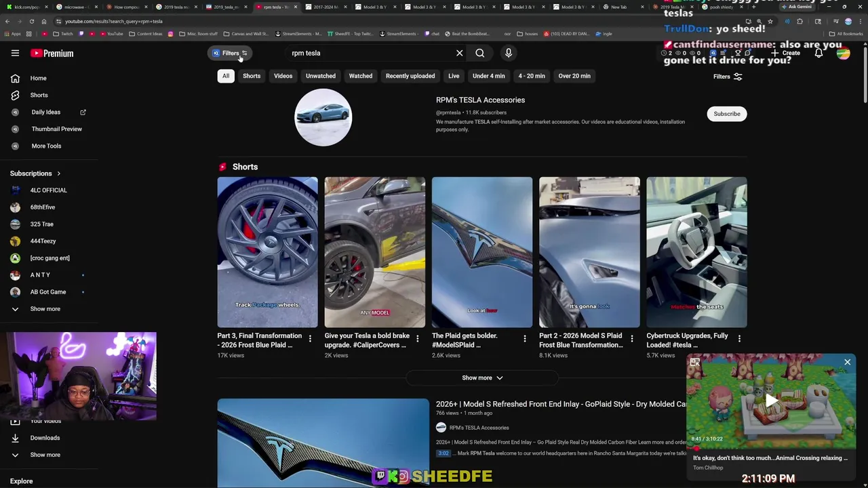This screenshot has height=488, width=868.
Task: Click the Create button
Action: coord(785,53)
